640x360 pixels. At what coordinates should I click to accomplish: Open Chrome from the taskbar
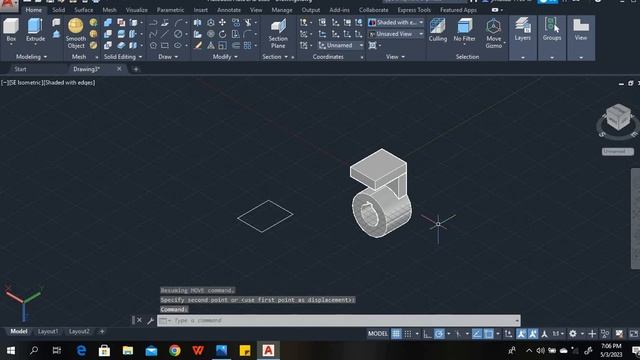click(175, 351)
